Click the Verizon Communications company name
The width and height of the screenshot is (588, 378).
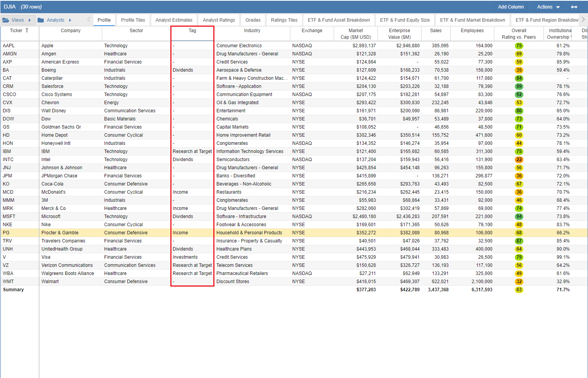[x=67, y=265]
